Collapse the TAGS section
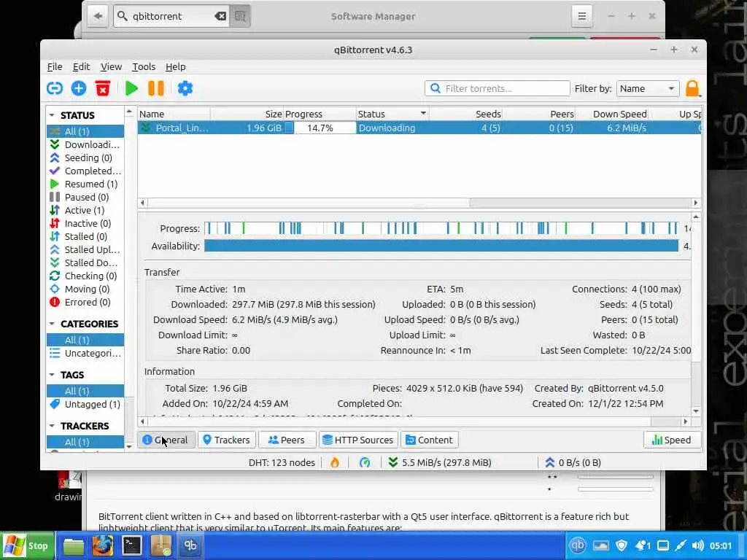The width and height of the screenshot is (747, 560). click(x=52, y=375)
